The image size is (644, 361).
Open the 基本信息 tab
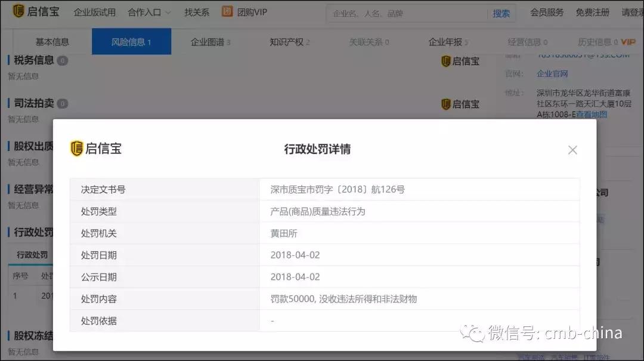coord(54,42)
